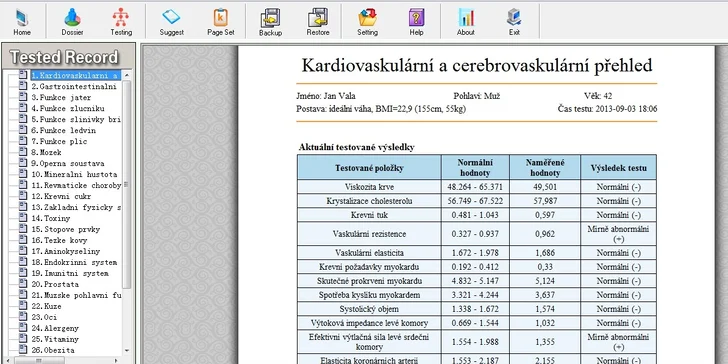Open the Setting folder icon

pyautogui.click(x=367, y=22)
